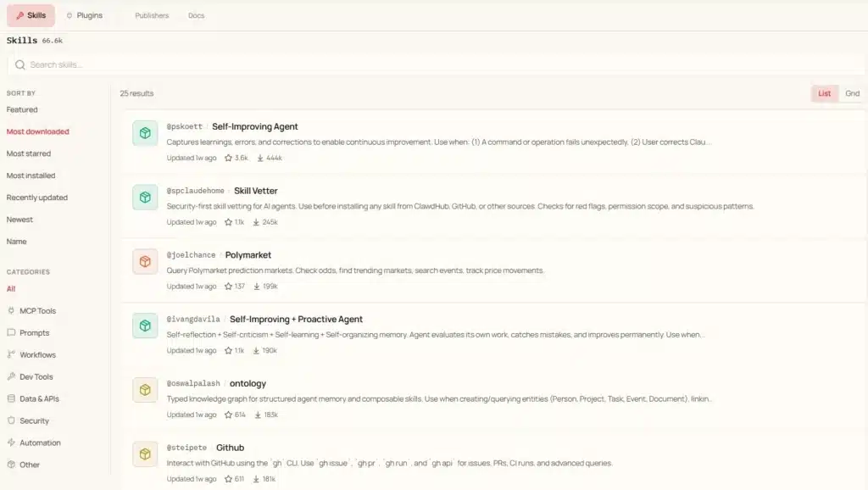868x490 pixels.
Task: Click Github skill package icon
Action: (x=145, y=454)
